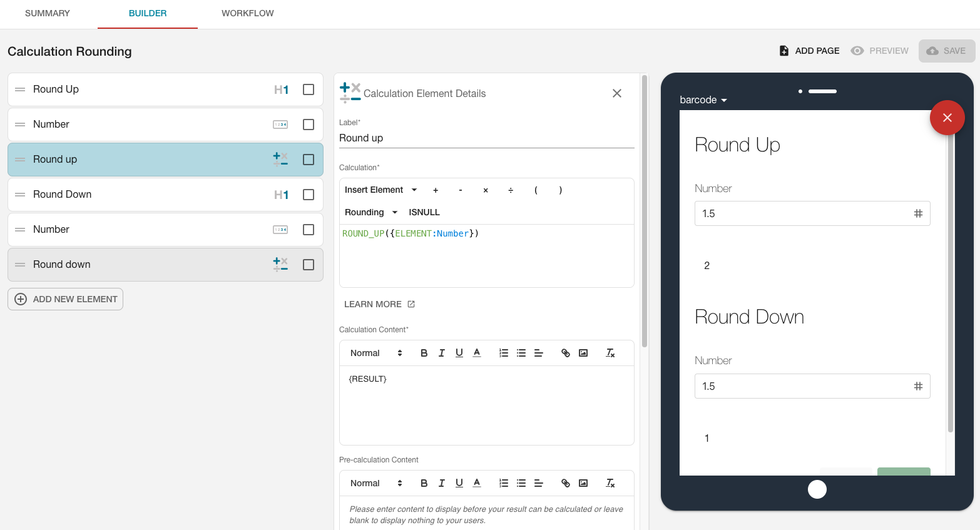Insert multiply operator into calculation
Viewport: 980px width, 530px height.
click(x=486, y=190)
